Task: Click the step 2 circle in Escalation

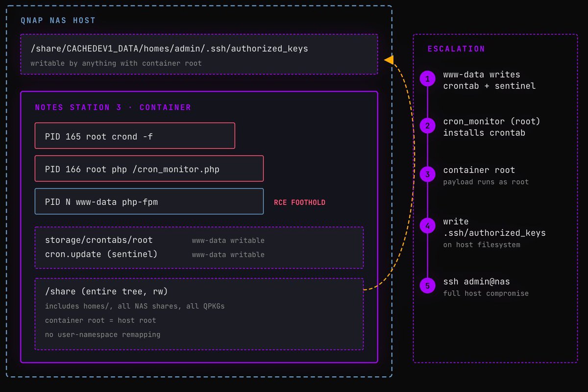Action: [427, 126]
